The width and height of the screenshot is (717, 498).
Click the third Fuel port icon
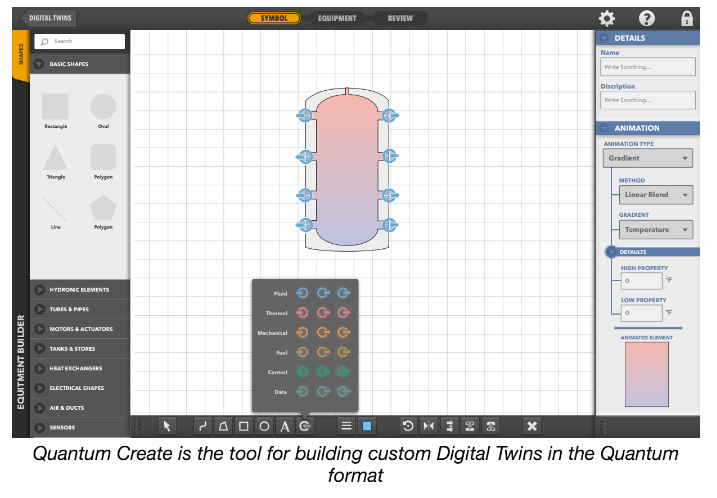(x=344, y=352)
